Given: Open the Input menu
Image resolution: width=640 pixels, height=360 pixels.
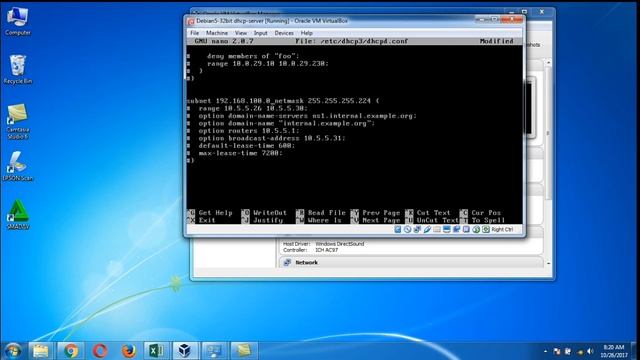Looking at the screenshot, I should pos(260,33).
